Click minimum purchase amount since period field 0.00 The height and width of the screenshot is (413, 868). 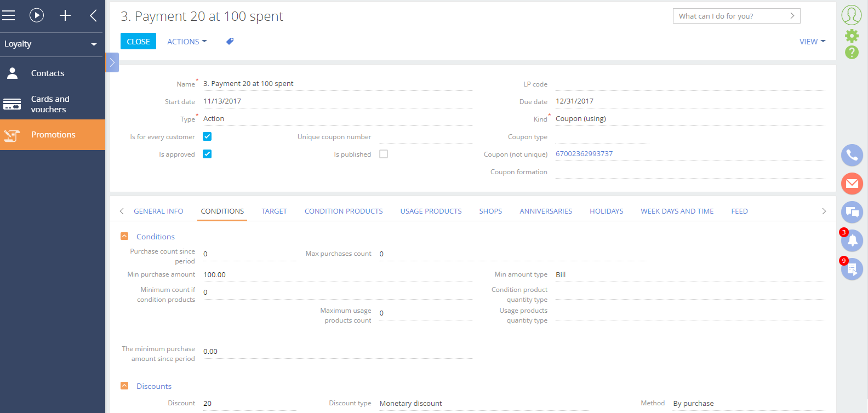click(x=338, y=352)
